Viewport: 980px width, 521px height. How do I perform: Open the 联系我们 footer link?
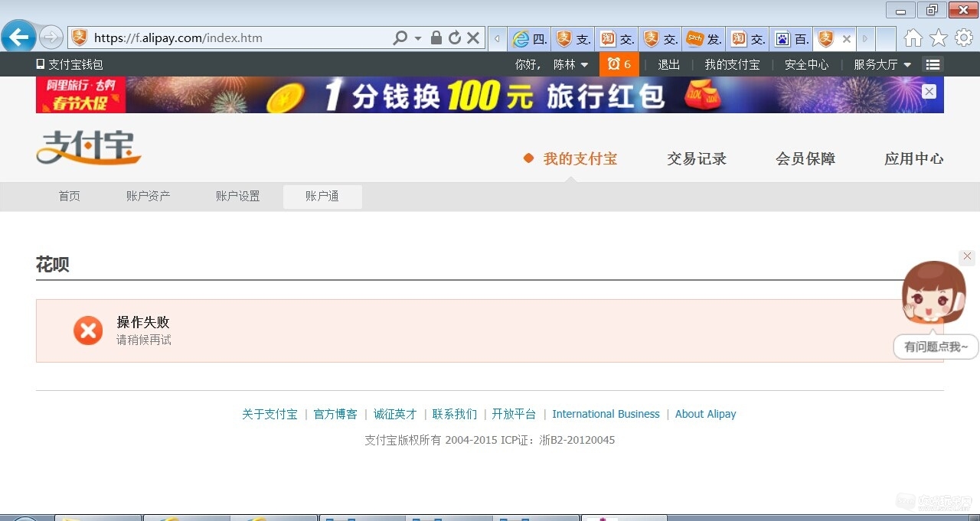(x=455, y=414)
